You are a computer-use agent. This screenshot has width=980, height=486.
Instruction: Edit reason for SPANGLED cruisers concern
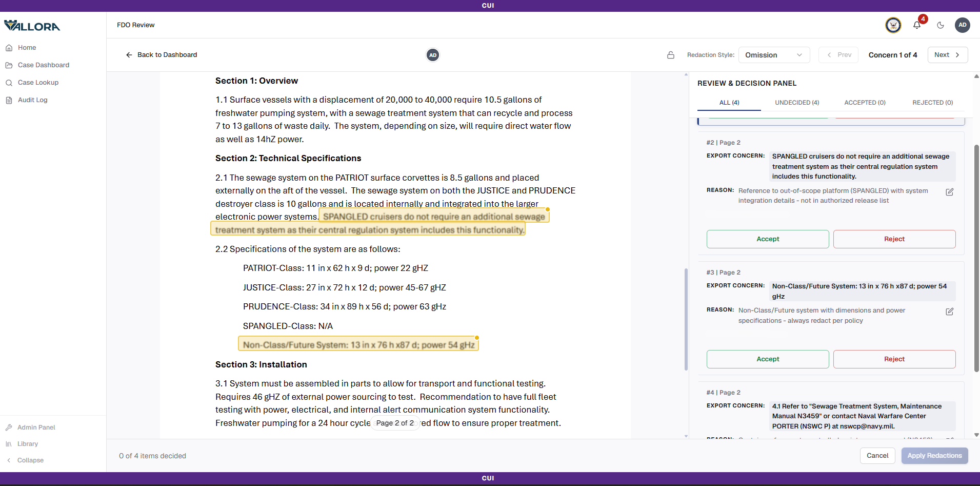click(x=950, y=192)
